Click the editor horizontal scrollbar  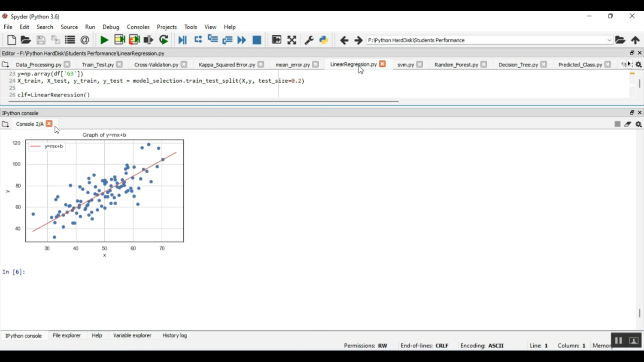(x=204, y=102)
